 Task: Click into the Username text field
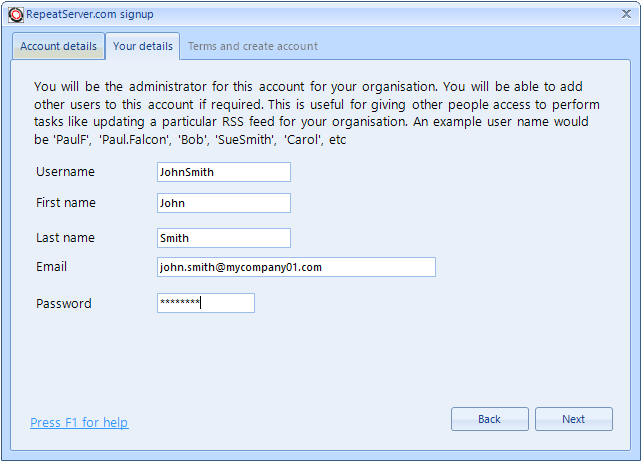click(223, 172)
